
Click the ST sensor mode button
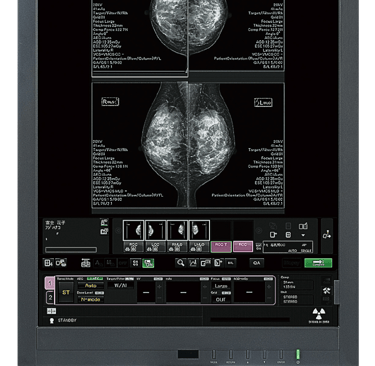(x=66, y=292)
